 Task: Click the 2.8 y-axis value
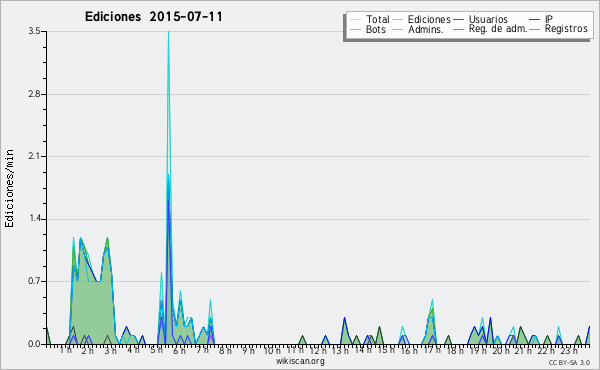(34, 94)
